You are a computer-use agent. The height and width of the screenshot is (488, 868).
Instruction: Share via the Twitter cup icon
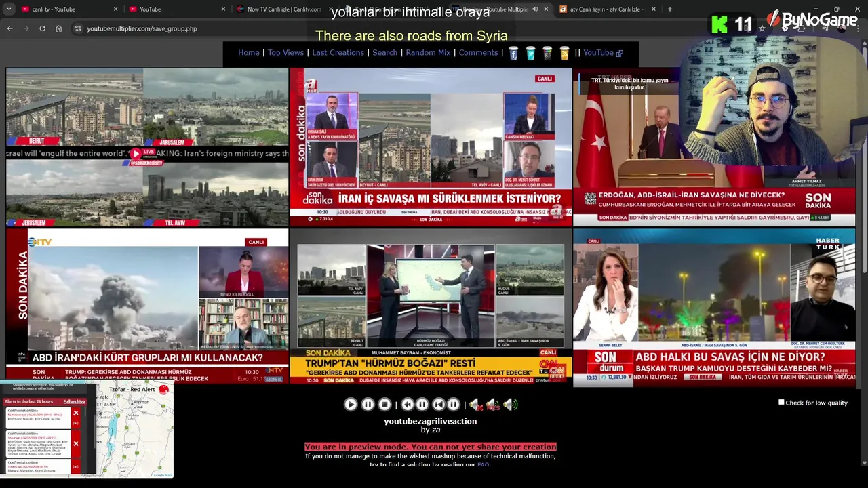[530, 53]
